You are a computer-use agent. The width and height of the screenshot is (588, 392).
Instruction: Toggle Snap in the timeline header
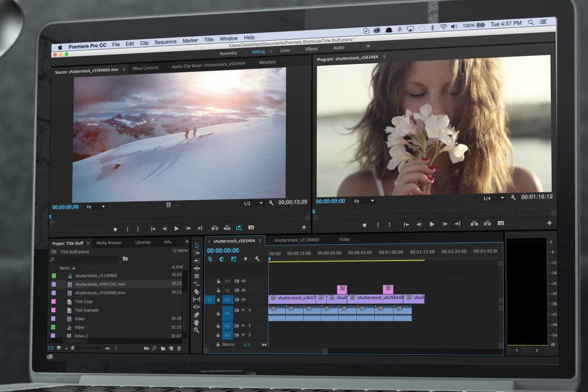tap(222, 259)
